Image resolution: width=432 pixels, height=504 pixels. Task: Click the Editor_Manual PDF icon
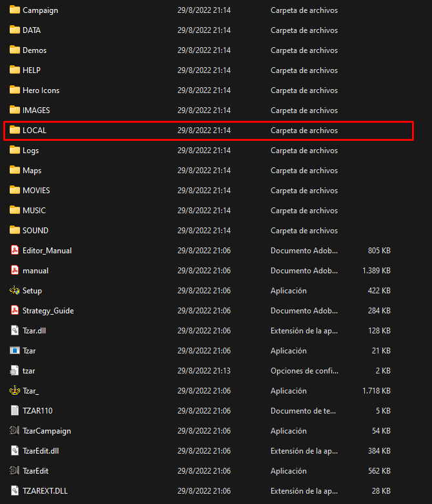(x=15, y=250)
